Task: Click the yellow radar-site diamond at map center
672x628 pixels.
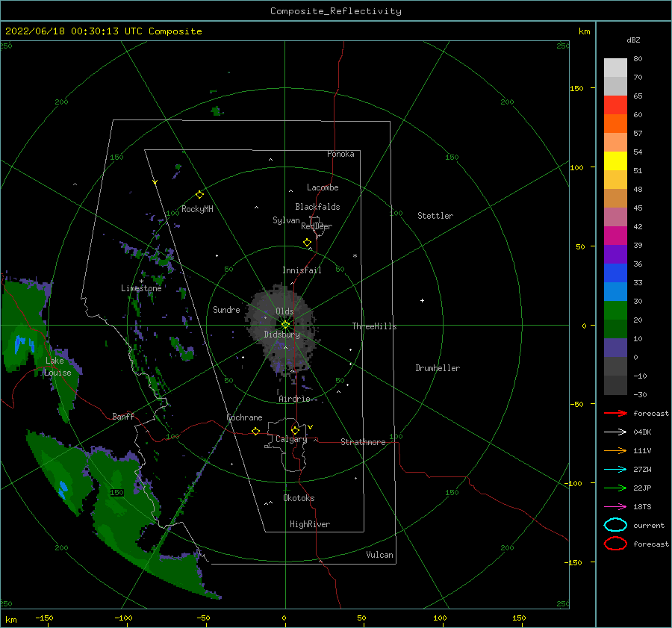Action: coord(285,325)
